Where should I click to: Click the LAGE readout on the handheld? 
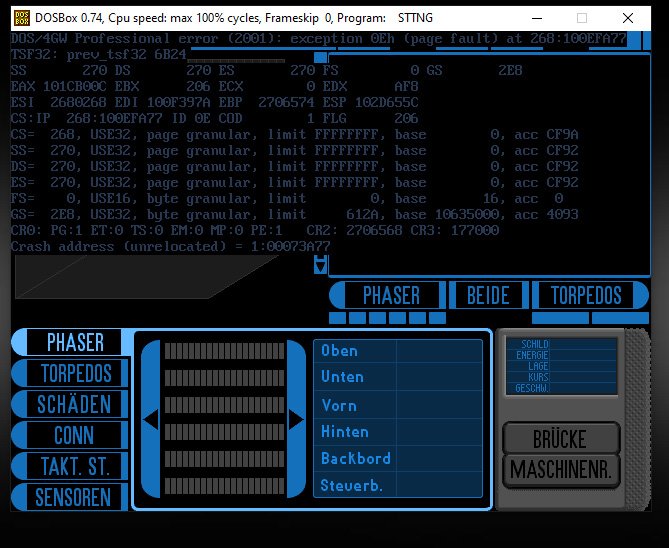coord(561,366)
